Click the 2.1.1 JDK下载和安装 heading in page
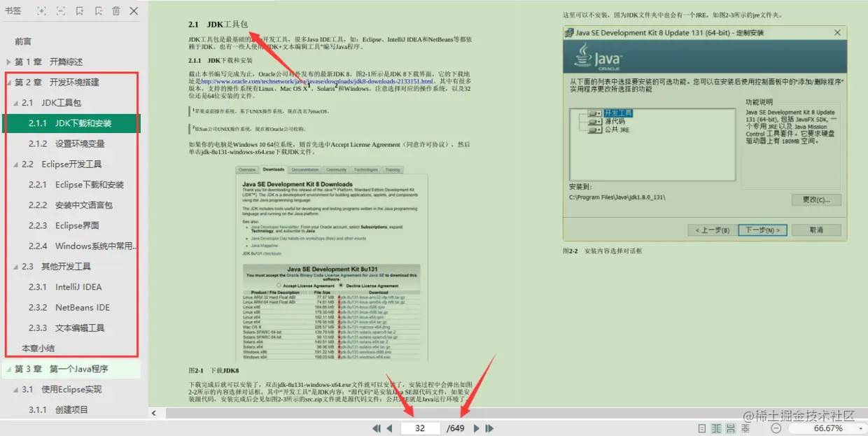Screen dimensions: 868x436 coord(220,61)
